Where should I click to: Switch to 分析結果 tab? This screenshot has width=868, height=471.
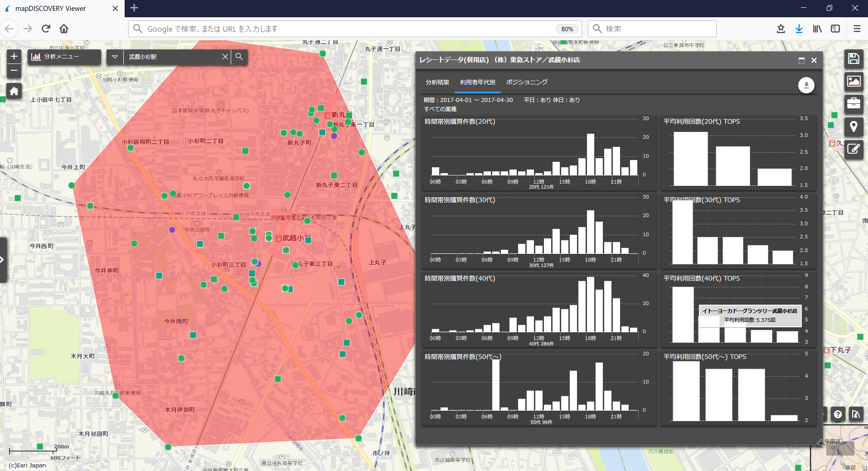coord(437,82)
